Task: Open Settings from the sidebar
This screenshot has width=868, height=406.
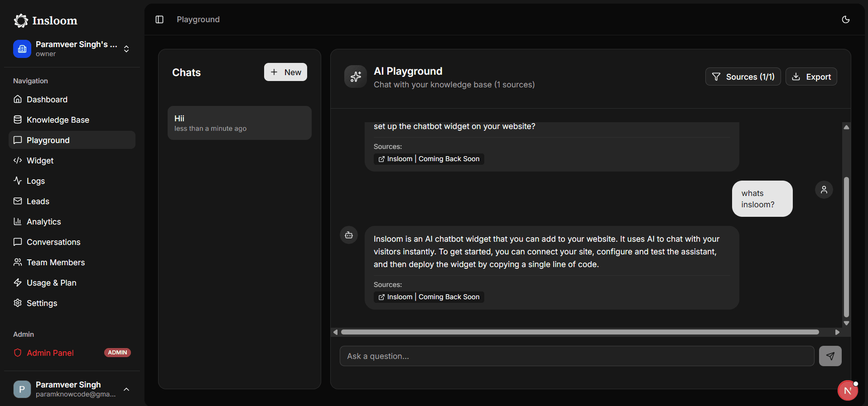Action: coord(42,303)
